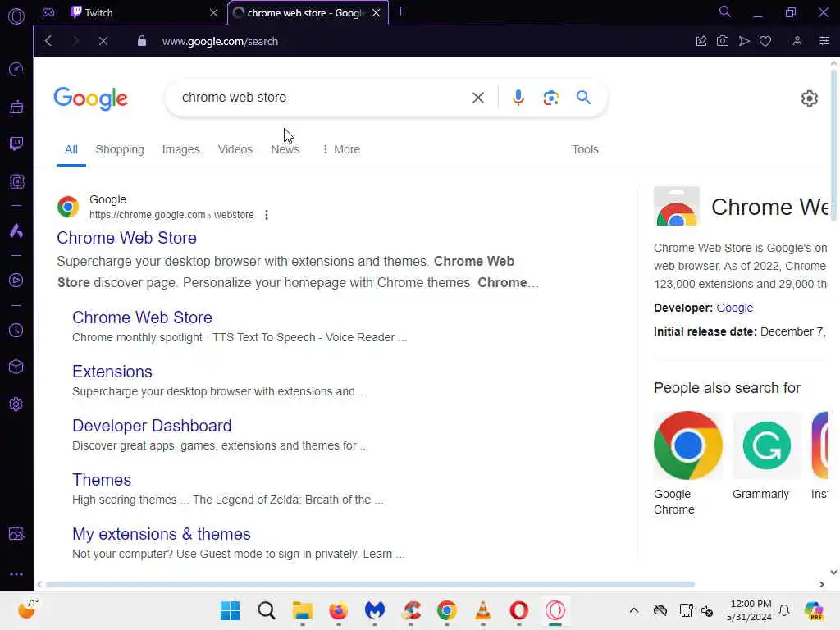Open GX Cleaner icon in sidebar
The image size is (840, 630).
(x=16, y=107)
